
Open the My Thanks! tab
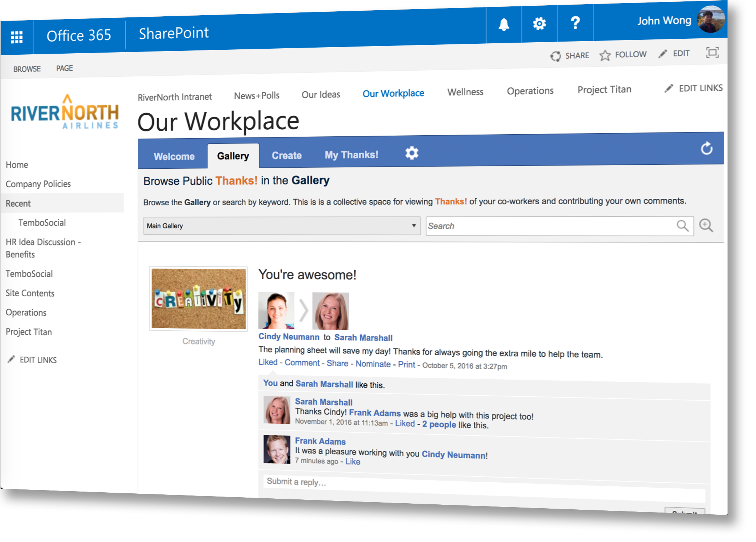point(351,155)
